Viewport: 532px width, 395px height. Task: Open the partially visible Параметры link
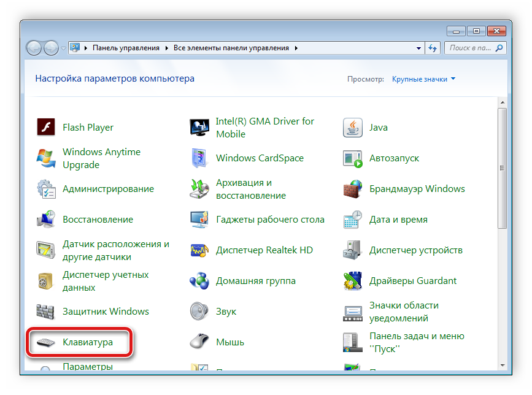coord(88,367)
